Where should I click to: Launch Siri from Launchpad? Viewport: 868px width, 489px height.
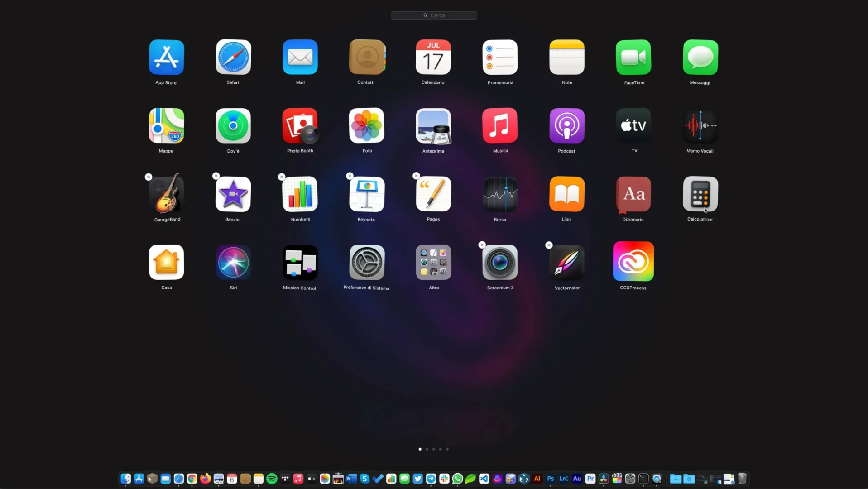pos(233,263)
